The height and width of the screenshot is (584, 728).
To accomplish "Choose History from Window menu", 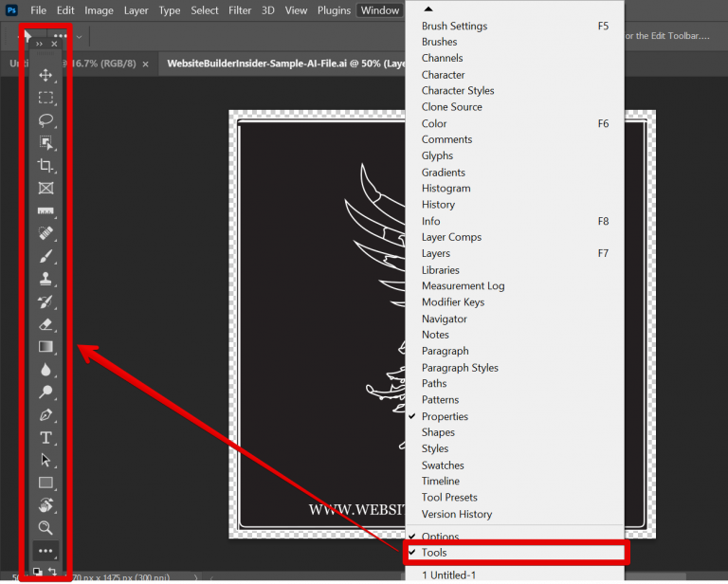I will (x=515, y=204).
